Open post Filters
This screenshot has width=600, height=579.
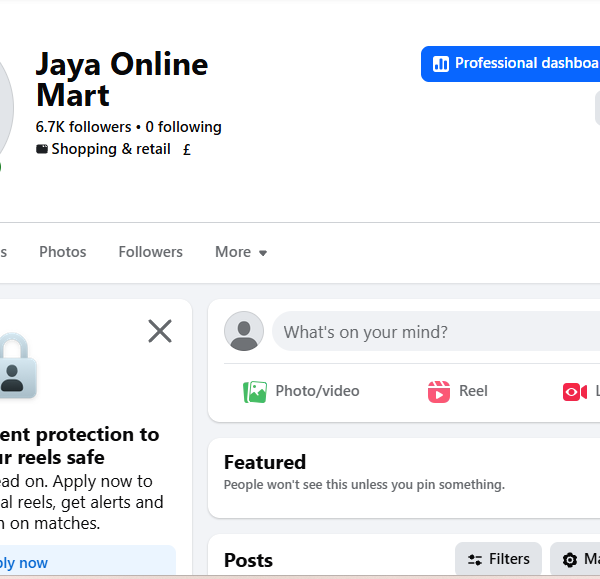498,559
